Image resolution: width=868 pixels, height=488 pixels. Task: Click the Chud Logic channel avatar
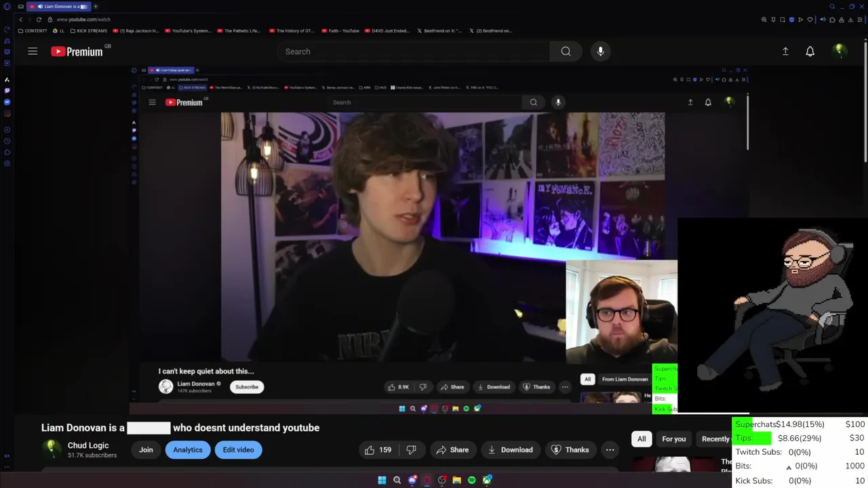51,449
